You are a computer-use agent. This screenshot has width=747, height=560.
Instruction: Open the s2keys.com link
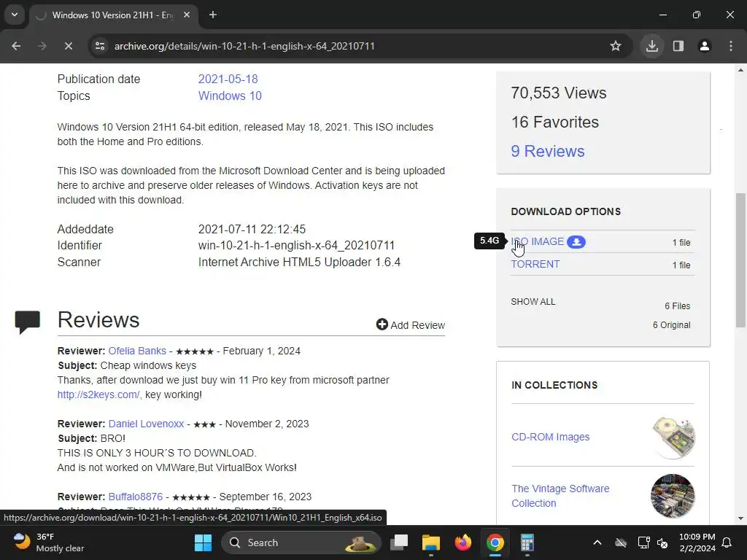tap(99, 394)
